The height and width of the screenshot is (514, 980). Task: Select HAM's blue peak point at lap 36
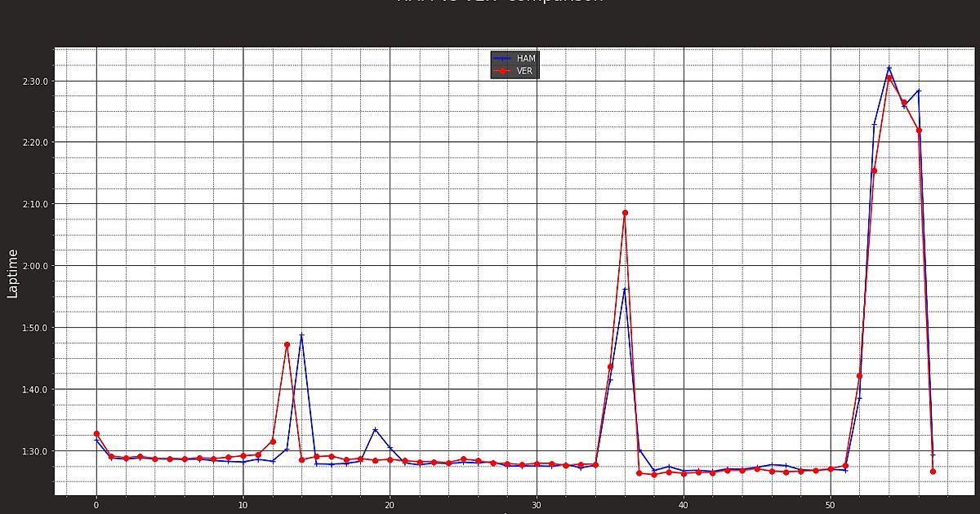625,290
